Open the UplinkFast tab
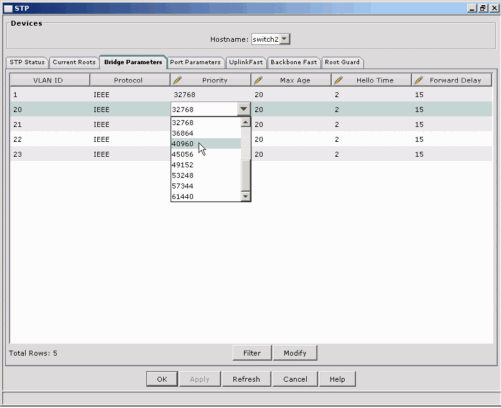The height and width of the screenshot is (408, 501). pyautogui.click(x=246, y=62)
